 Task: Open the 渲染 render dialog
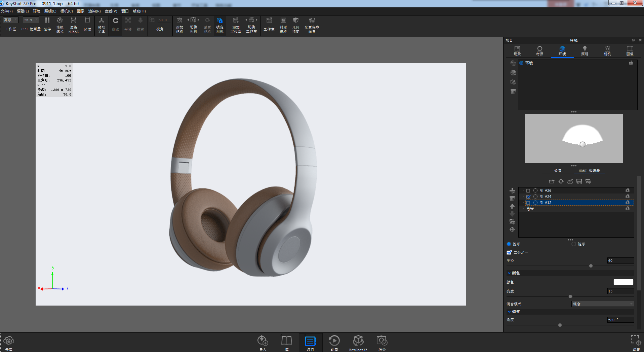[x=382, y=343]
